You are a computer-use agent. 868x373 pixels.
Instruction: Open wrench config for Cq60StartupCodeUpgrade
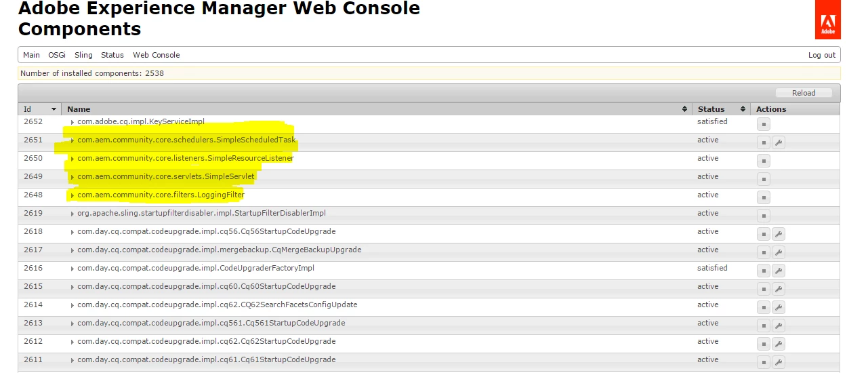(x=778, y=289)
